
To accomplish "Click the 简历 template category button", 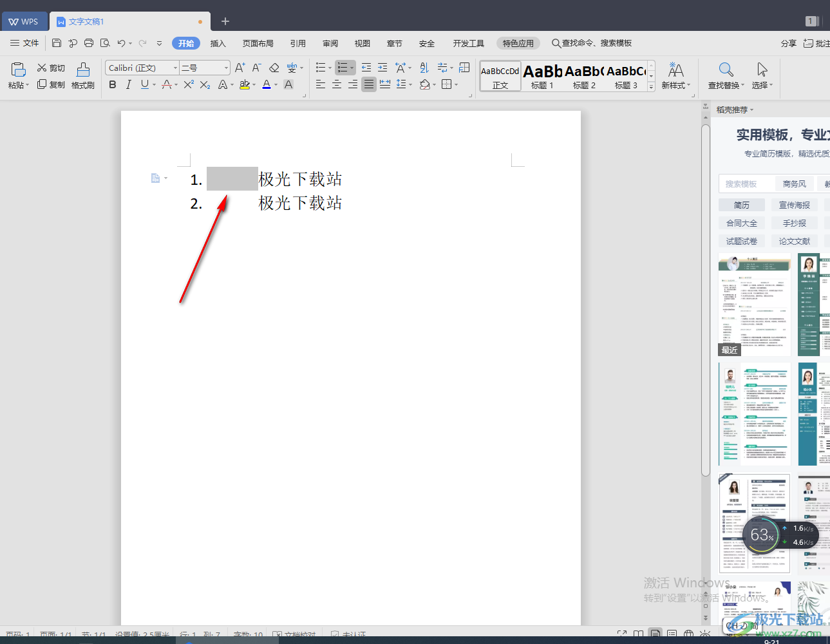I will (742, 205).
